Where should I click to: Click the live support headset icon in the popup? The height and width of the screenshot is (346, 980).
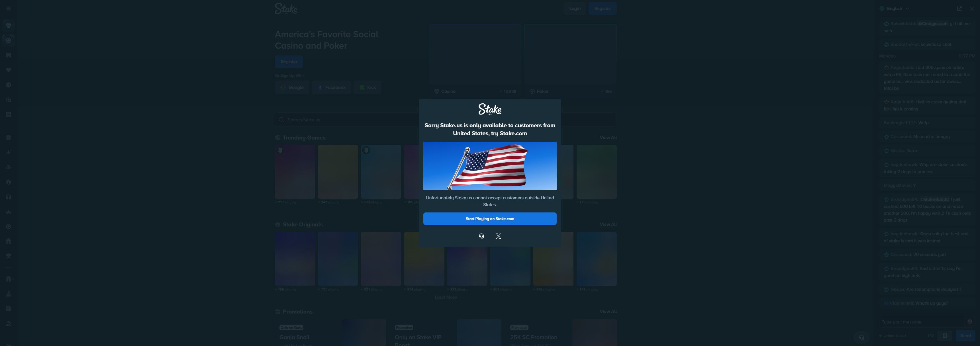[481, 236]
